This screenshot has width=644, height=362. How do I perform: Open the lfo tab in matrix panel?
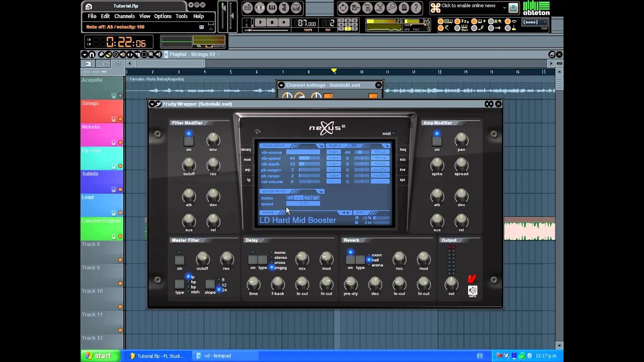coord(354,145)
